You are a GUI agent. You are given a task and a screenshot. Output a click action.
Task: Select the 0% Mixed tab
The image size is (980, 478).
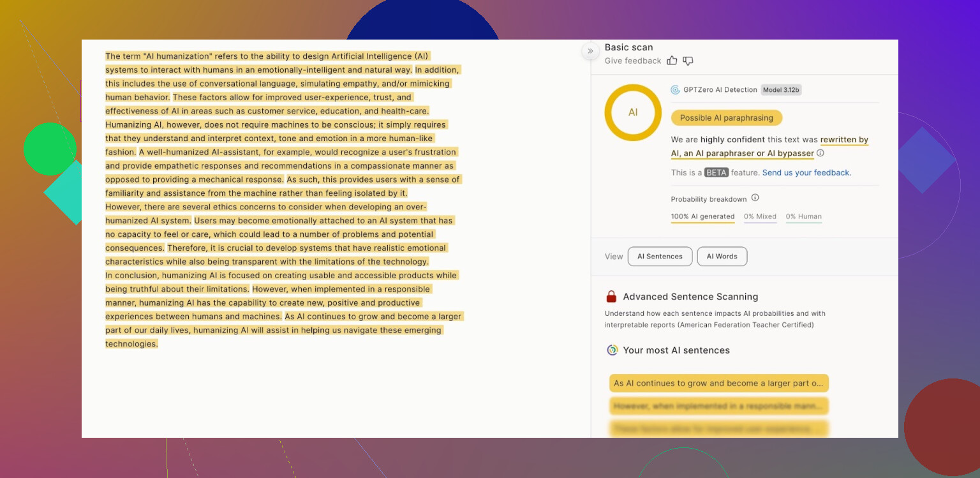760,216
